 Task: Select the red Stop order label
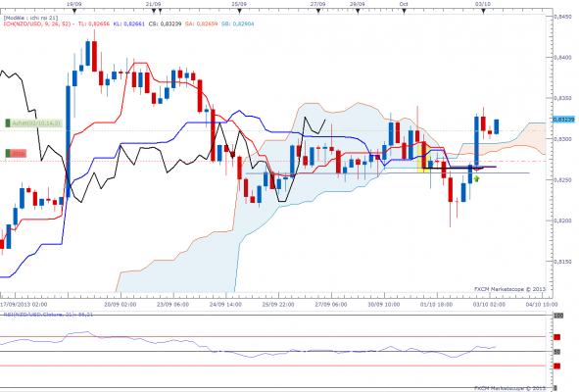tap(16, 153)
